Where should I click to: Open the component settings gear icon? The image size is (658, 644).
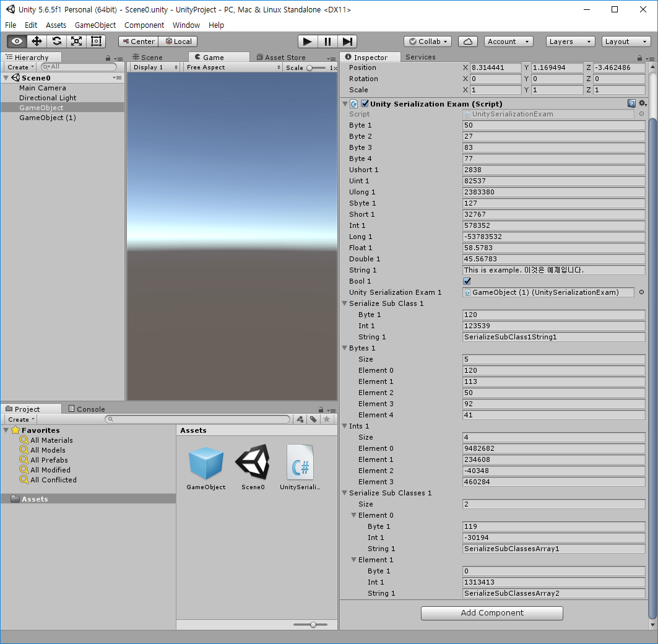[643, 103]
